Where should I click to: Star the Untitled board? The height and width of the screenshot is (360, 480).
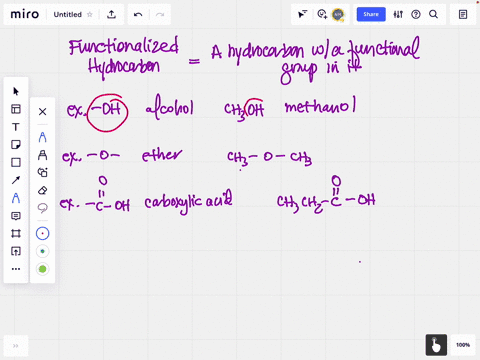coord(90,14)
